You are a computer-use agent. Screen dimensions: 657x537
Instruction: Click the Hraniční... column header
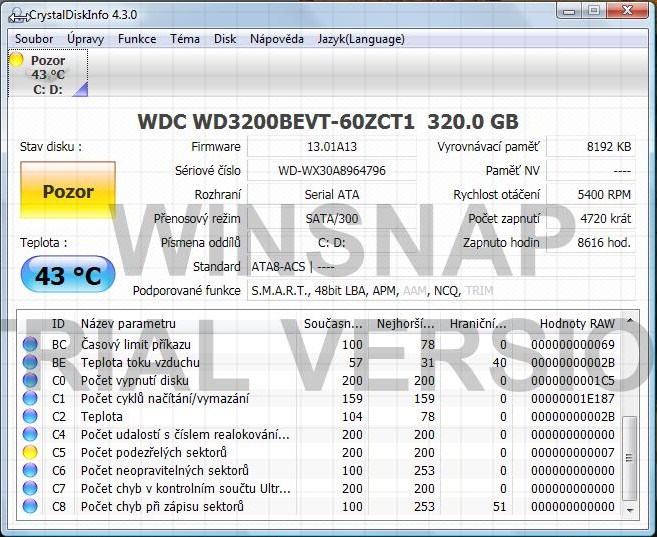476,323
